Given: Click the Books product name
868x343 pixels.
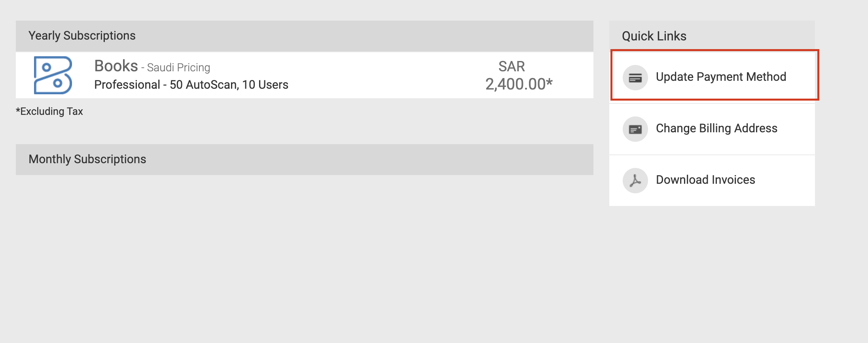Looking at the screenshot, I should 116,66.
